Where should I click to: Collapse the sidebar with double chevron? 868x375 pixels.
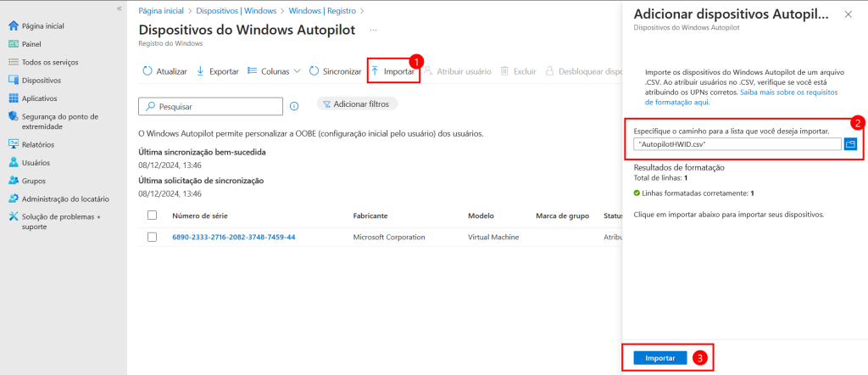119,8
